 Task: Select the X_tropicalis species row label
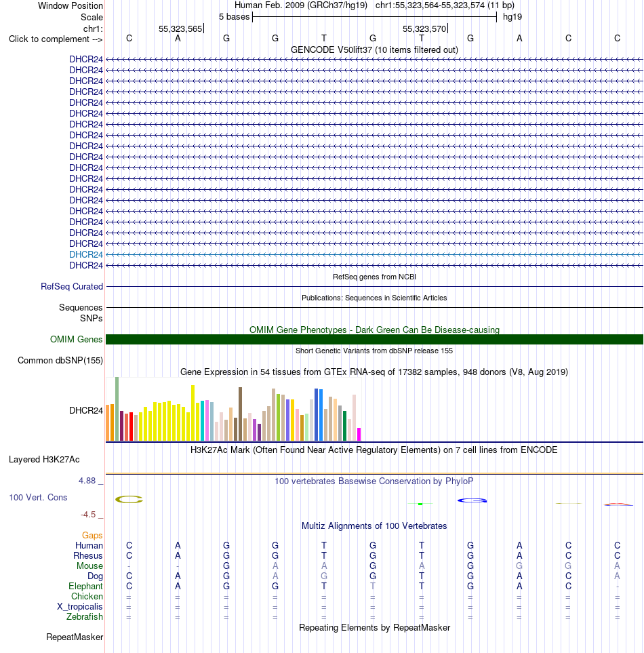tap(79, 607)
